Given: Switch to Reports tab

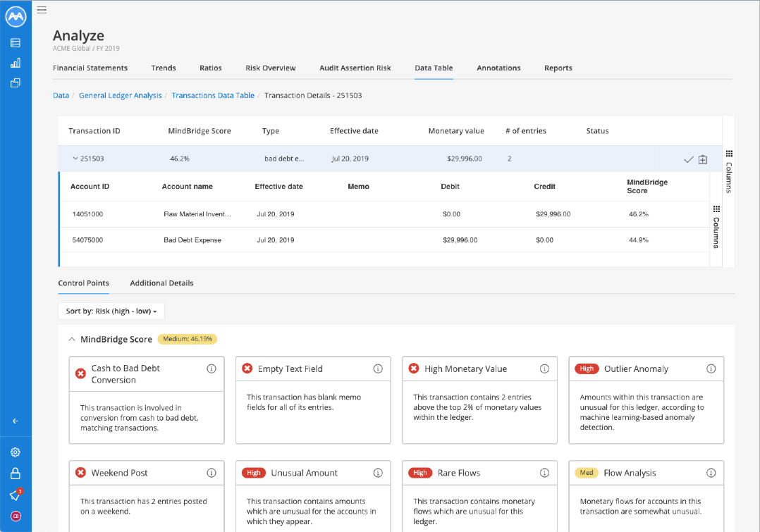Looking at the screenshot, I should pos(558,68).
